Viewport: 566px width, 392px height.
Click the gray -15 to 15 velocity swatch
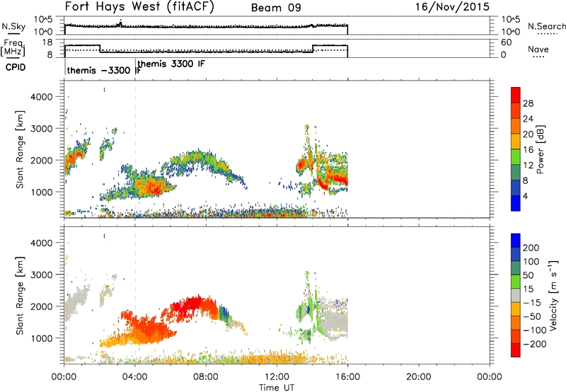(516, 295)
